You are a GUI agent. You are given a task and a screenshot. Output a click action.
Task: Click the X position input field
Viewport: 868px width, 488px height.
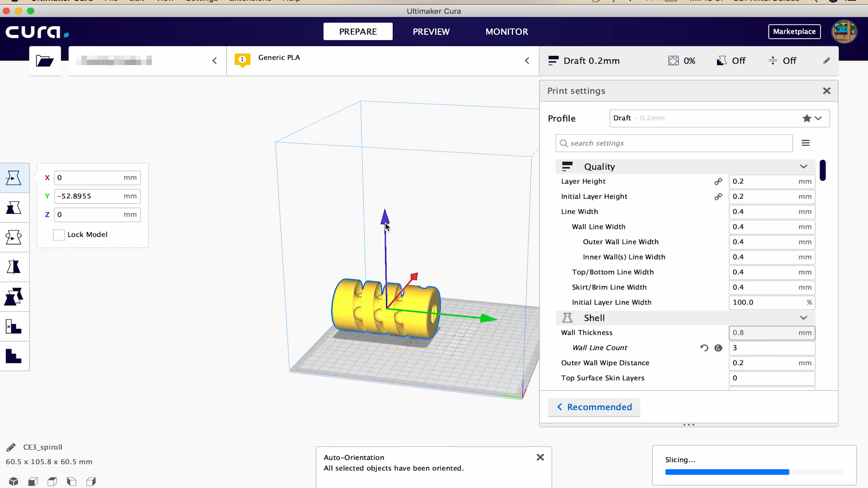pyautogui.click(x=97, y=178)
